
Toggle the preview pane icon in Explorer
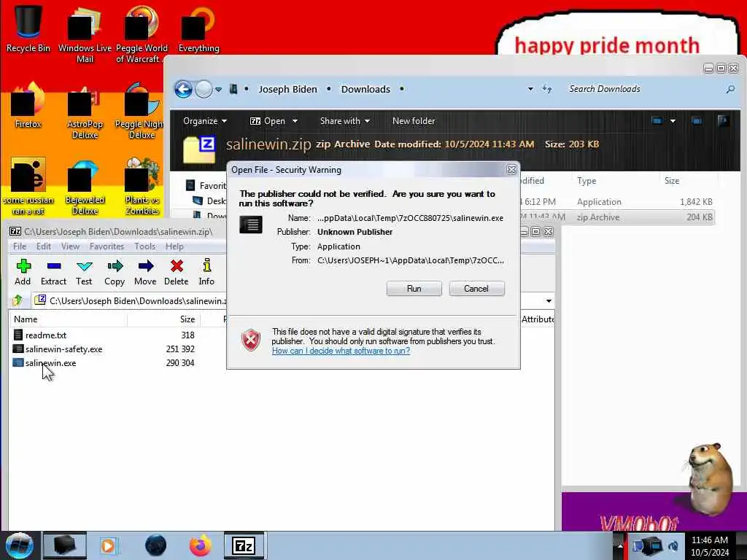coord(697,121)
